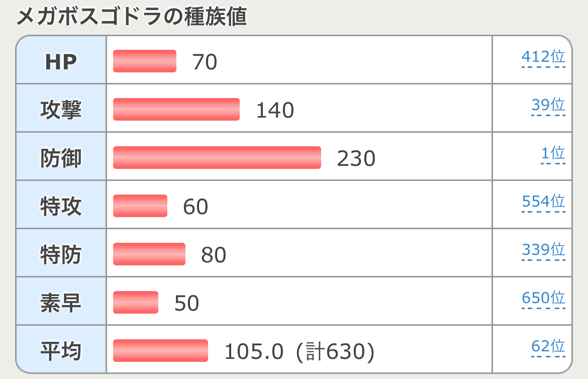The width and height of the screenshot is (588, 379).
Task: Select the red 素早 stat bar
Action: (x=136, y=303)
